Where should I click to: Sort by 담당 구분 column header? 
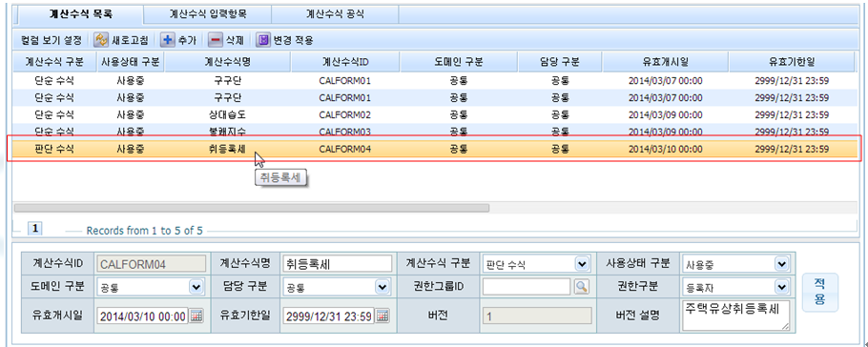(x=560, y=62)
